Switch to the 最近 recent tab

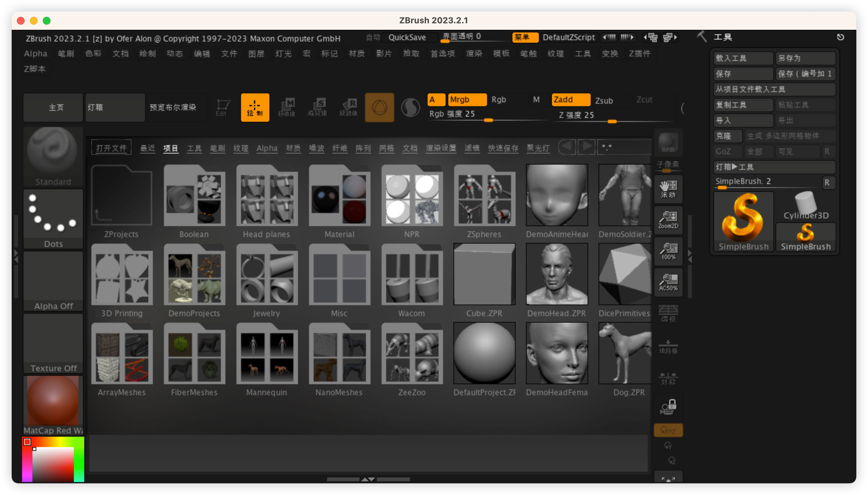[147, 148]
